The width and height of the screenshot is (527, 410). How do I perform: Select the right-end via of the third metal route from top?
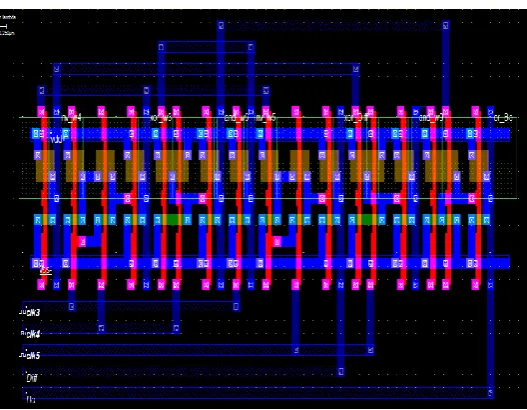(356, 69)
